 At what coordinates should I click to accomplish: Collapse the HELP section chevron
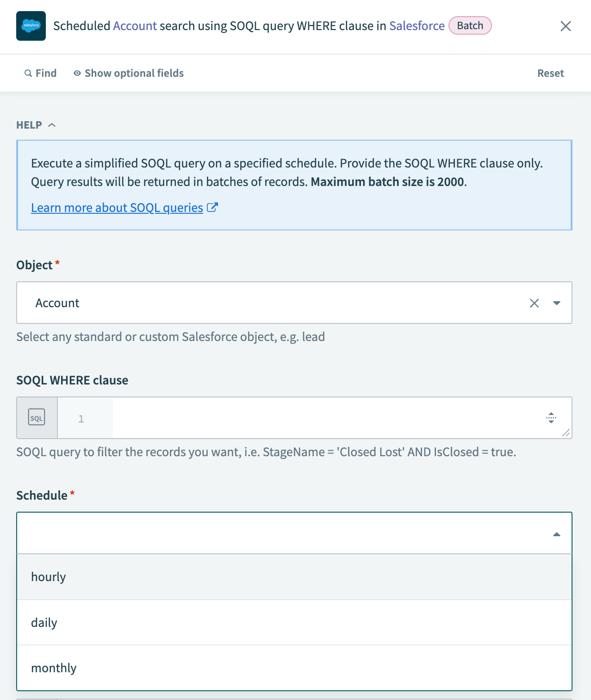[x=51, y=124]
